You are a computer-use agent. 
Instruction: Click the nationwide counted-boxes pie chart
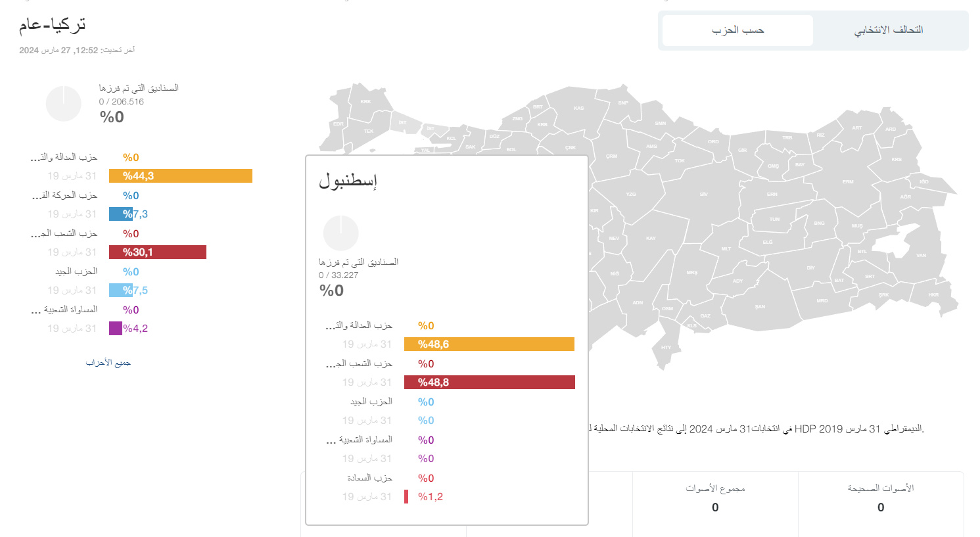tap(64, 104)
